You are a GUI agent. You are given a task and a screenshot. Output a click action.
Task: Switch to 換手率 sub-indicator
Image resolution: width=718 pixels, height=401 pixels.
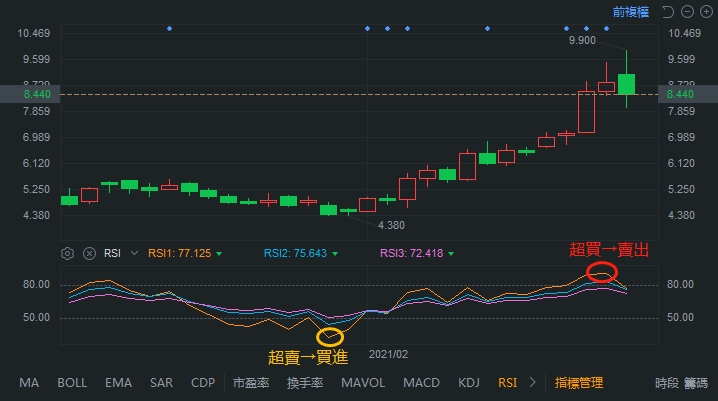click(305, 383)
